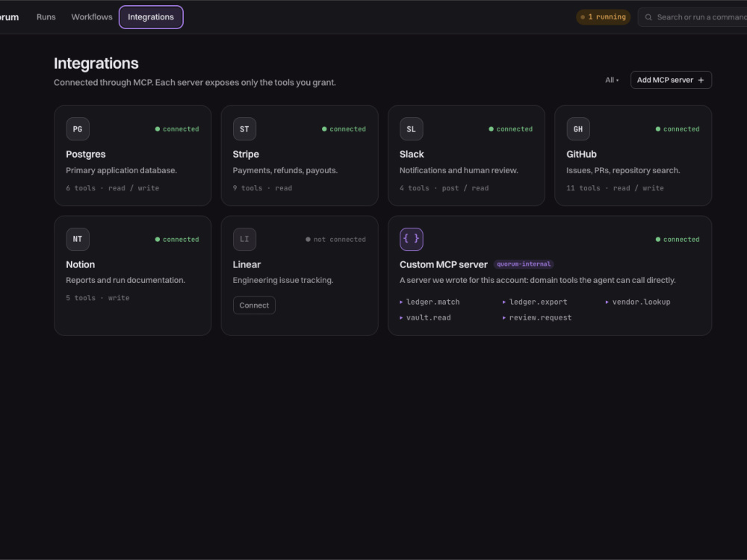
Task: Click the Notion card title
Action: (81, 264)
